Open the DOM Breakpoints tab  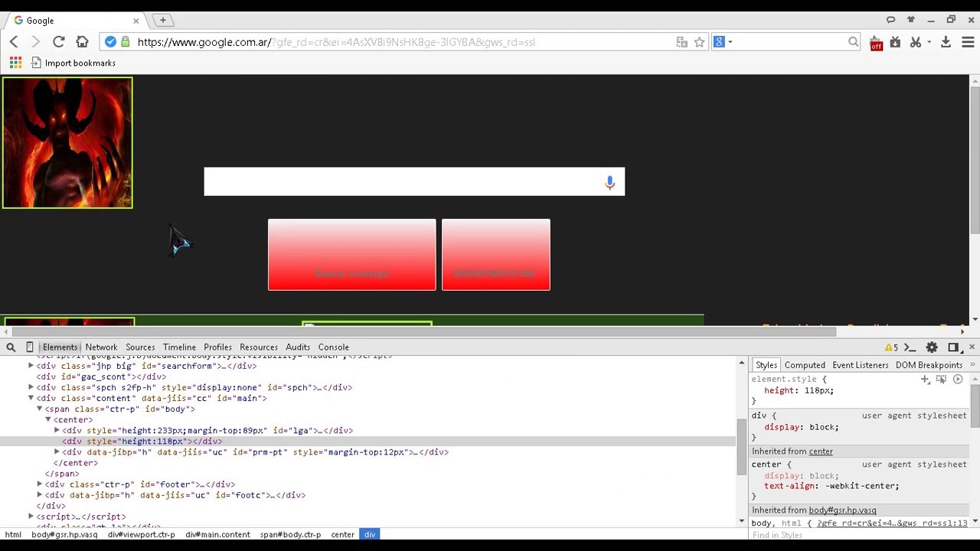click(929, 365)
